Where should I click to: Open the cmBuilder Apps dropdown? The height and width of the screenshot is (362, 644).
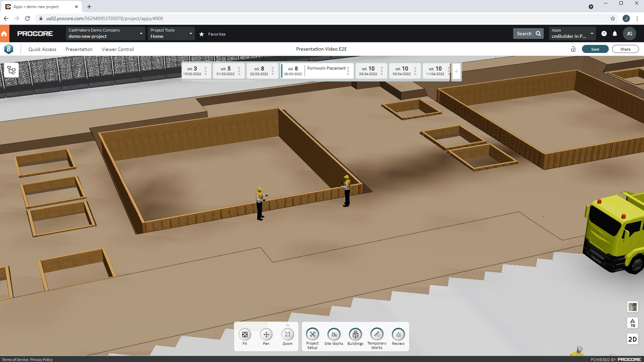pyautogui.click(x=592, y=33)
